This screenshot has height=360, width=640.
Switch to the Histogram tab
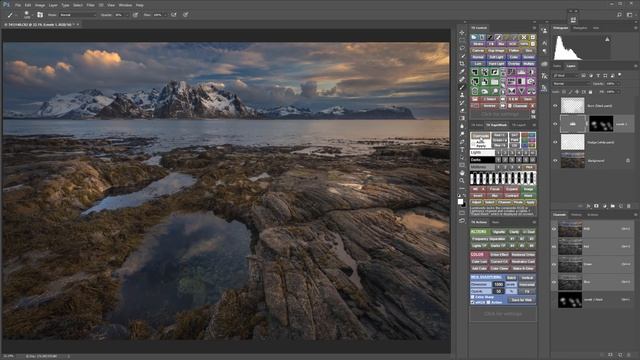pyautogui.click(x=560, y=28)
